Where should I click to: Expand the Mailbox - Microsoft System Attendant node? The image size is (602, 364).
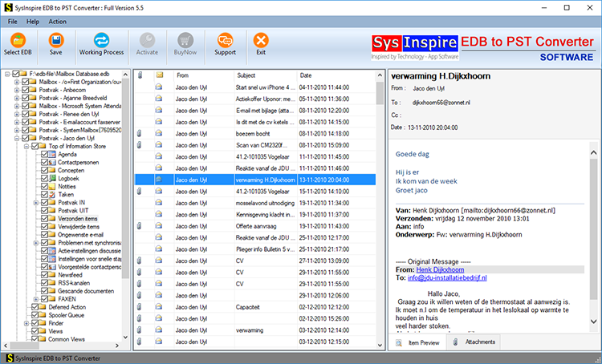tap(17, 106)
